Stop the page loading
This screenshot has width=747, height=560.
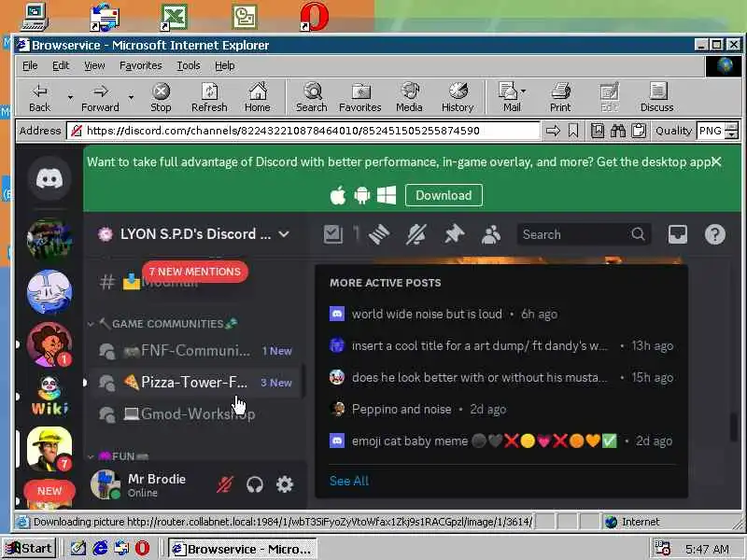pyautogui.click(x=161, y=98)
